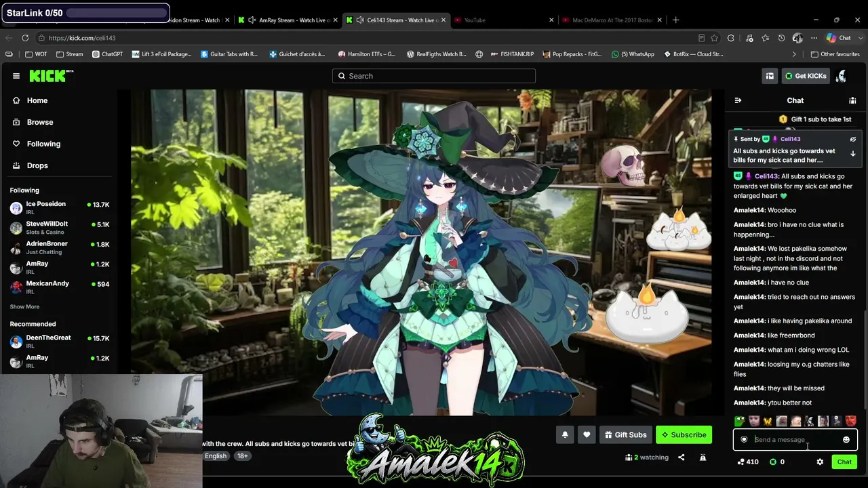Image resolution: width=868 pixels, height=488 pixels.
Task: Click the KICKs balance icon
Action: click(773, 462)
